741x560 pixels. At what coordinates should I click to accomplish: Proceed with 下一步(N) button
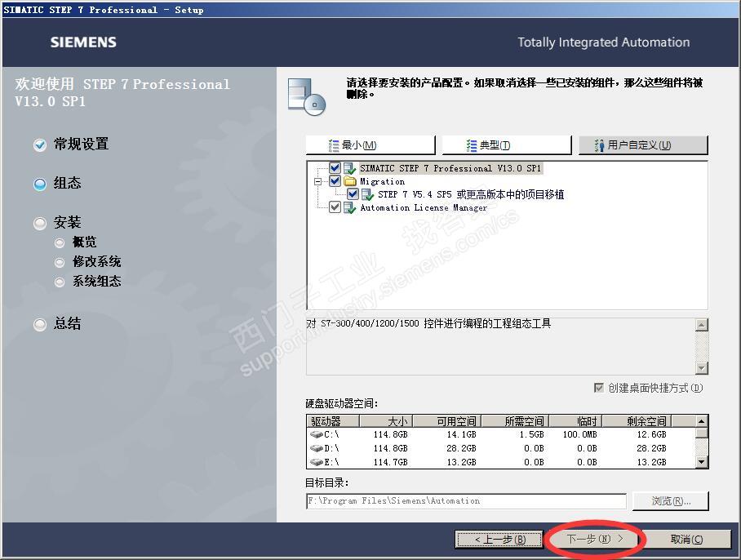(x=594, y=540)
